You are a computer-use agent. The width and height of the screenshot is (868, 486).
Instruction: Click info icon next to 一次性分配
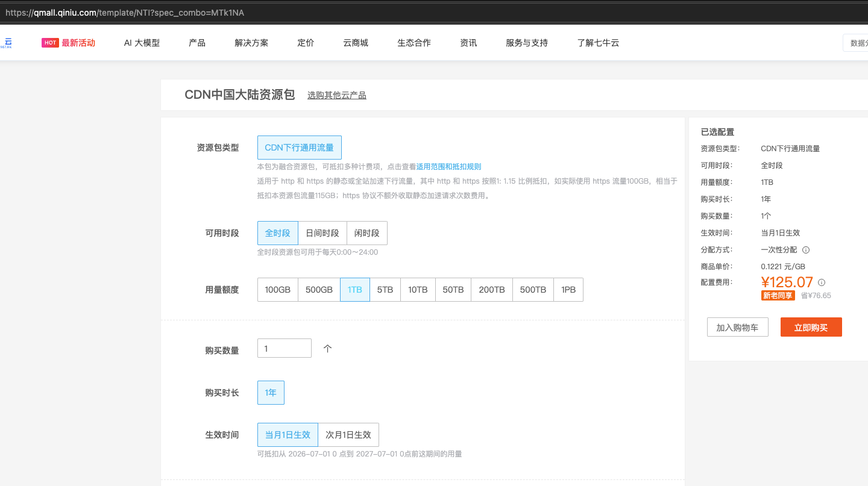click(806, 250)
